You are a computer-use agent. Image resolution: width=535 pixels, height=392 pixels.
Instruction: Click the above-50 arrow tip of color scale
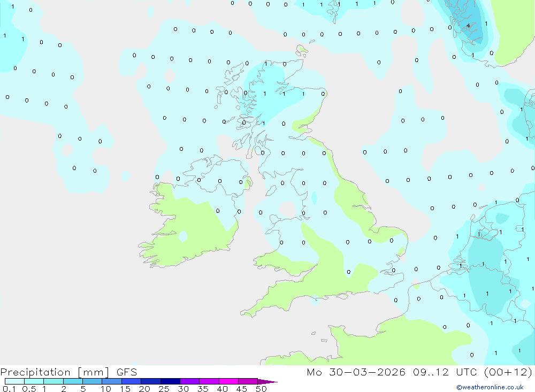267,382
